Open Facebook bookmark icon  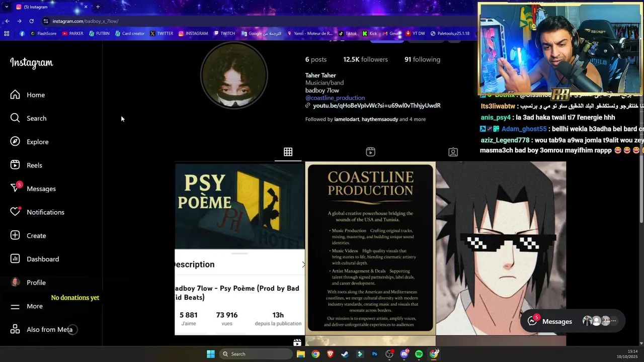point(22,34)
